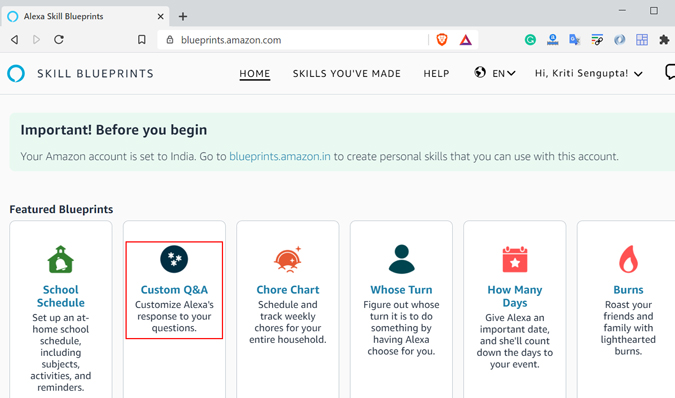Maximize the browser window
The image size is (675, 398).
coord(654,10)
